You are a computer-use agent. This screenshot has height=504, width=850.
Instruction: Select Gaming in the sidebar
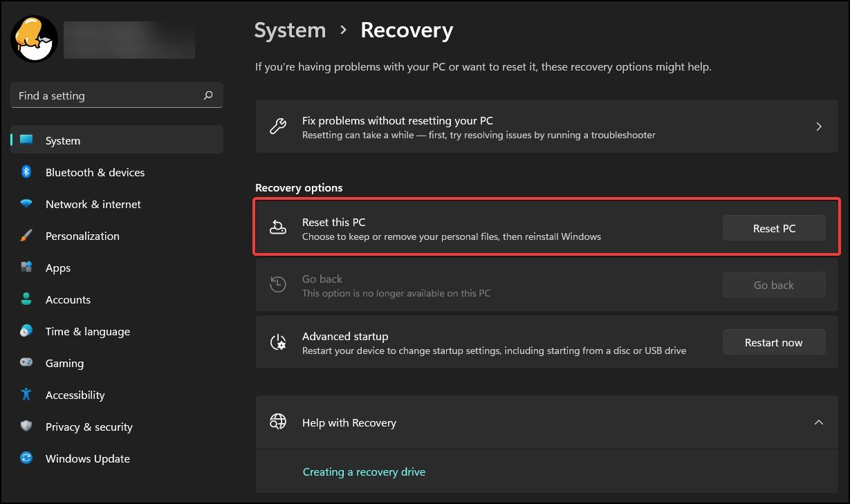point(117,363)
